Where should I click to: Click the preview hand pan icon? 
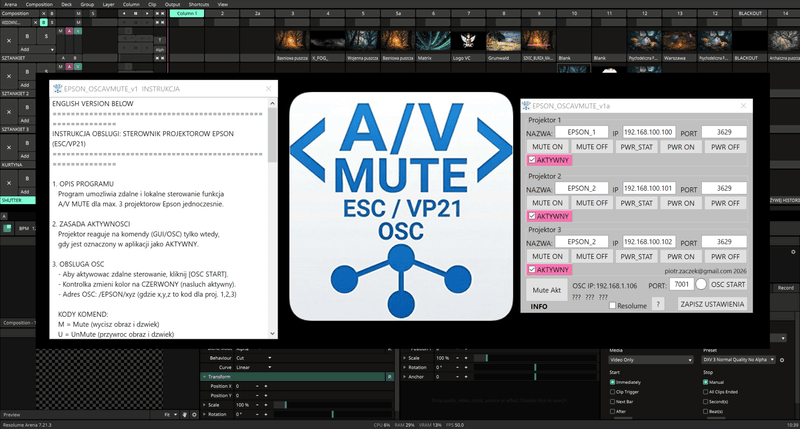[185, 415]
